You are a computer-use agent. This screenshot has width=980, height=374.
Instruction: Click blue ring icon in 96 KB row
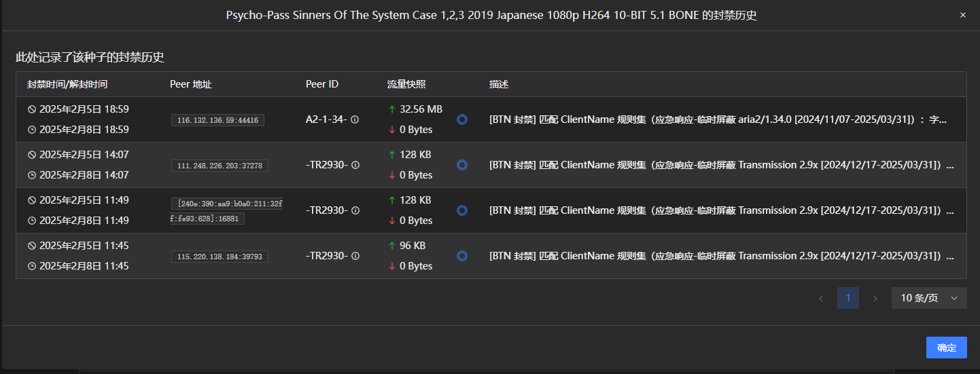tap(462, 256)
